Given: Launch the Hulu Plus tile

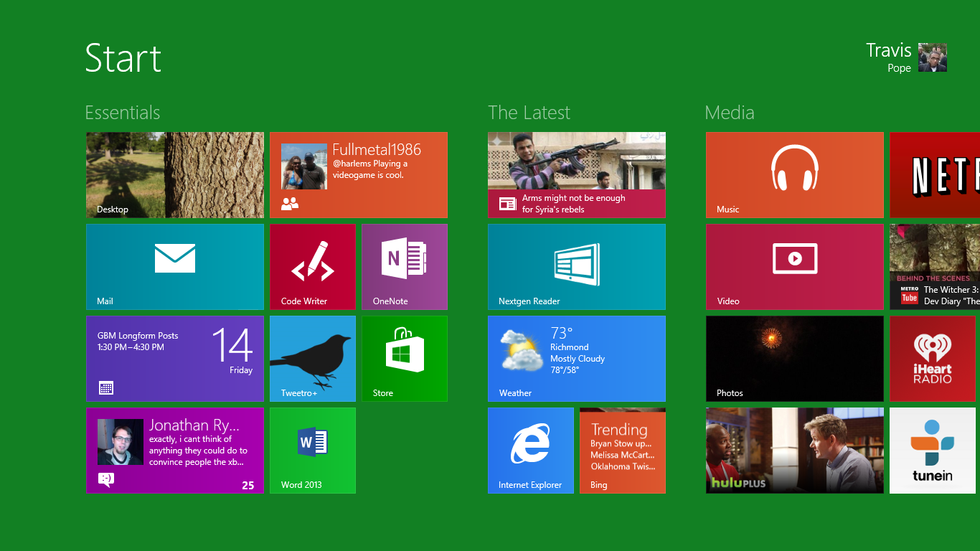Looking at the screenshot, I should [795, 451].
